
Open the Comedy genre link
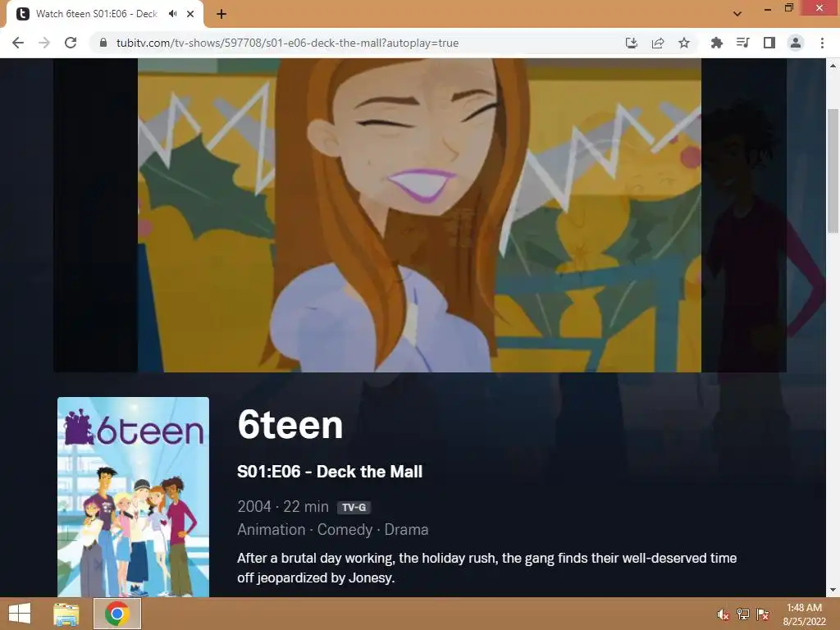(x=345, y=530)
